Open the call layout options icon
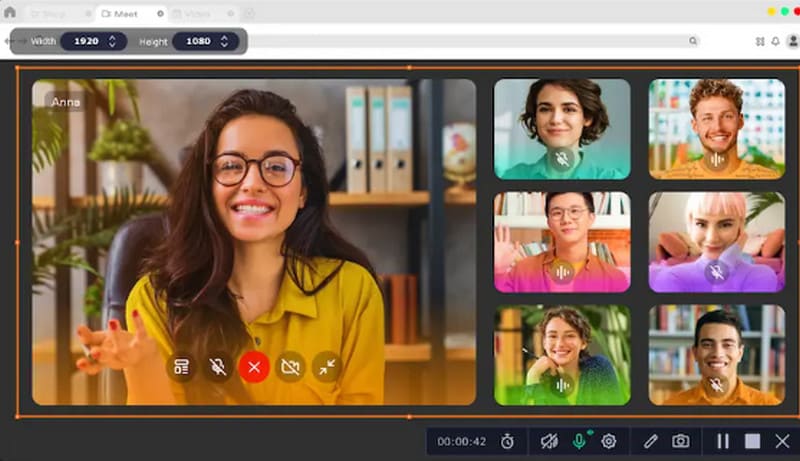The height and width of the screenshot is (461, 800). [x=181, y=367]
